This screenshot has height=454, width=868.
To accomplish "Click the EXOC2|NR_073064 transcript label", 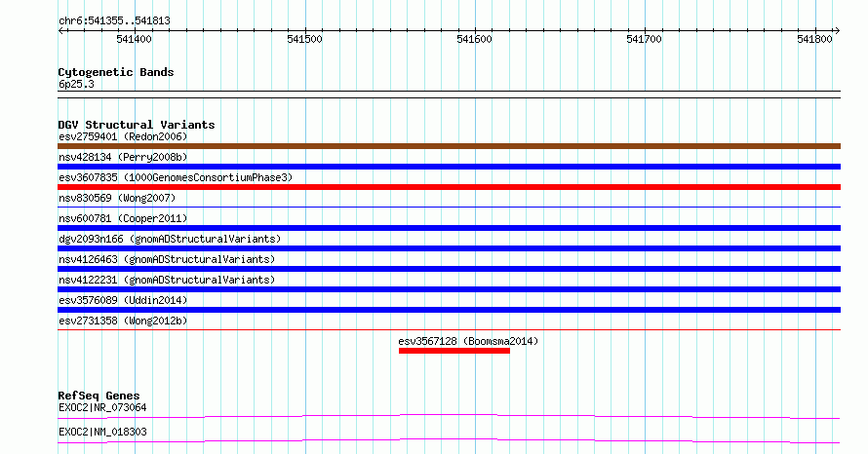I will pos(102,407).
